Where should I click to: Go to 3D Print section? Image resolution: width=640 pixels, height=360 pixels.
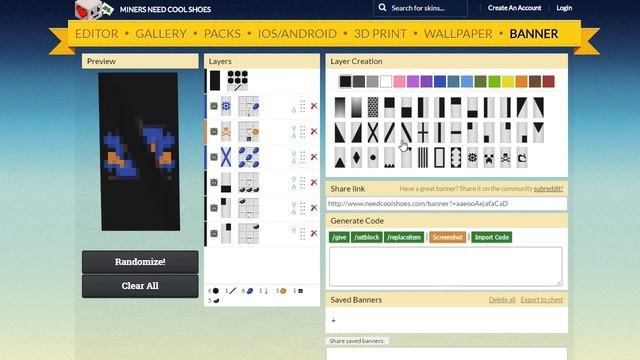[x=380, y=33]
